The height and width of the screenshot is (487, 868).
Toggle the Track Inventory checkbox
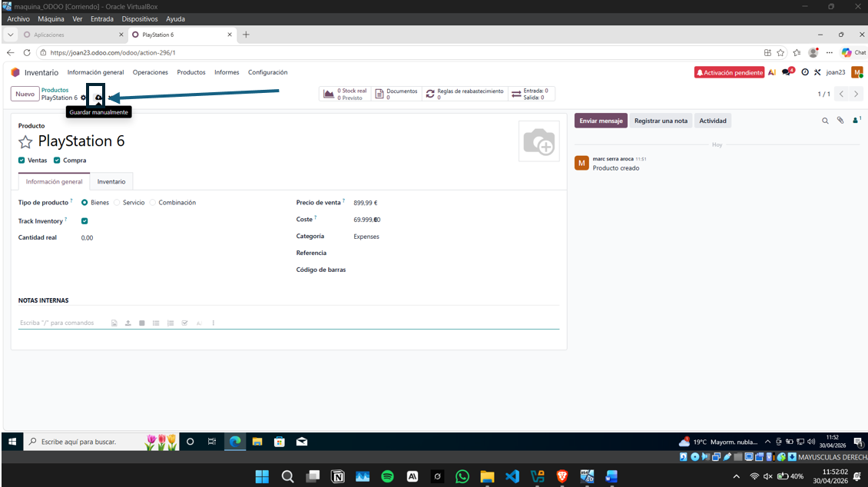pyautogui.click(x=84, y=220)
